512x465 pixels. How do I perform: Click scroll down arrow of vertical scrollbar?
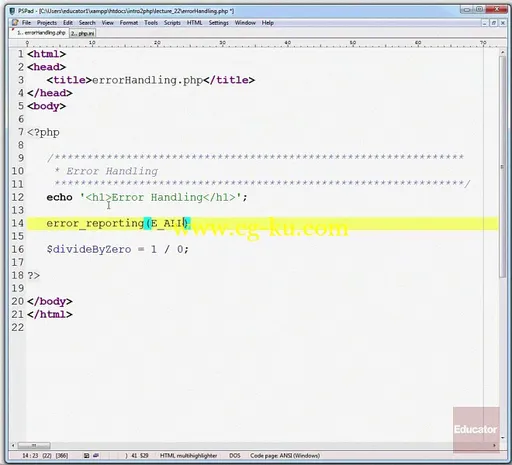click(x=502, y=438)
